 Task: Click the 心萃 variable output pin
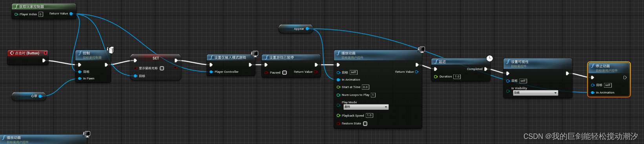click(40, 96)
